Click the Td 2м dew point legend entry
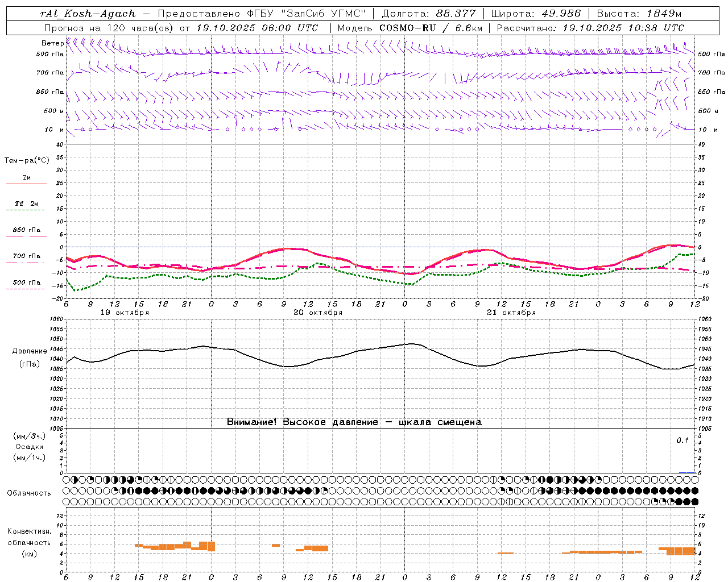Viewport: 728px width, 582px height. pyautogui.click(x=26, y=204)
